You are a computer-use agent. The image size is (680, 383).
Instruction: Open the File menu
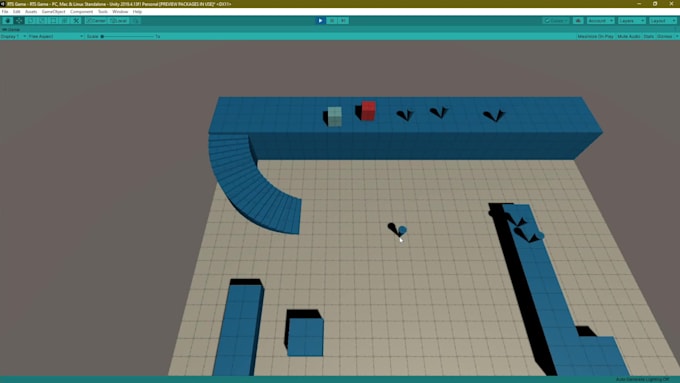click(5, 12)
